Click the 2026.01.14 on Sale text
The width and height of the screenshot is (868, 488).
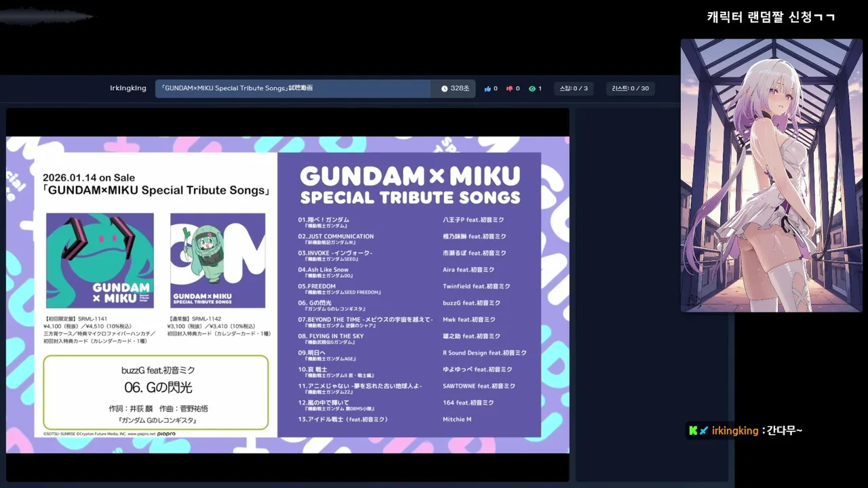(89, 178)
